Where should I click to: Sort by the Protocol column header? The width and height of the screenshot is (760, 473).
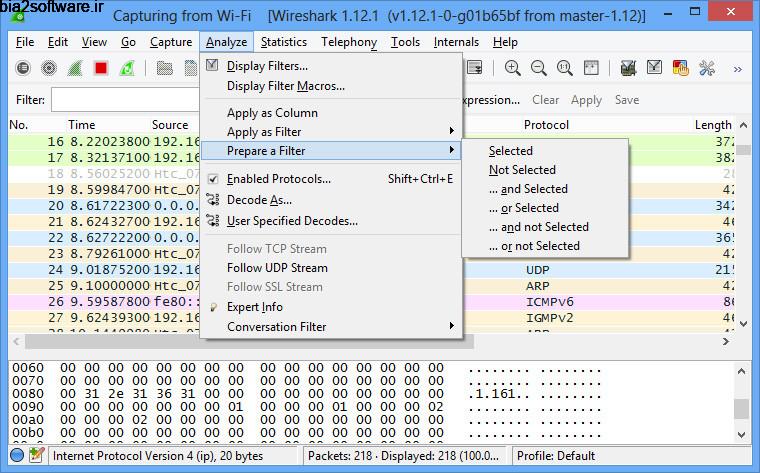coord(546,125)
